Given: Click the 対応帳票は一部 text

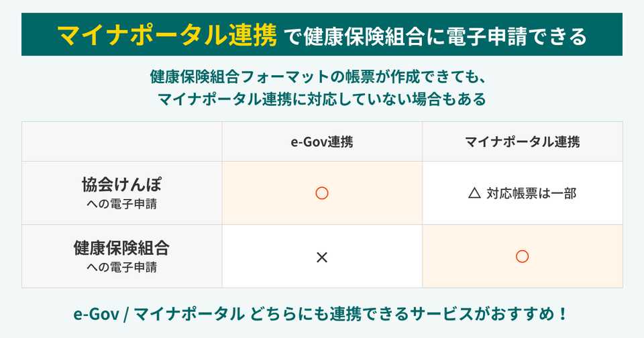Looking at the screenshot, I should (531, 193).
